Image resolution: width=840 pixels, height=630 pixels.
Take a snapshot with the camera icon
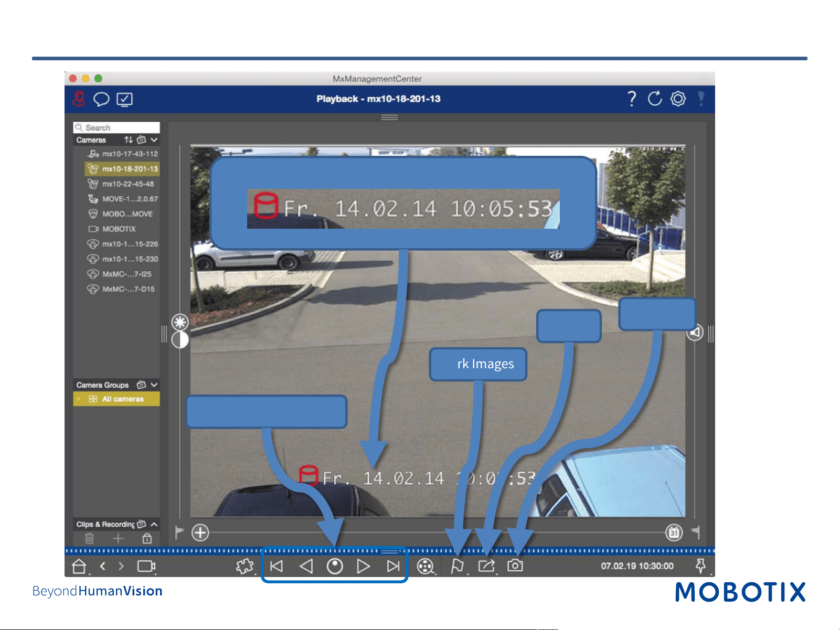[515, 565]
